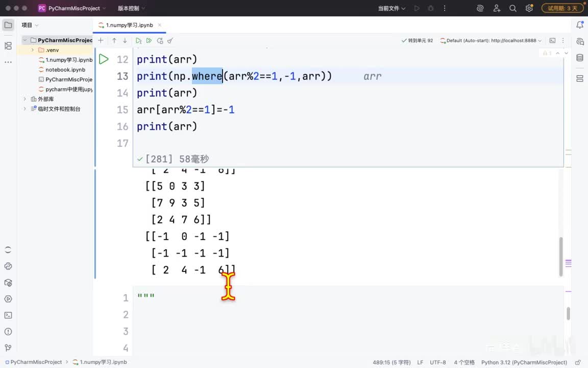Open Database tool window icon
This screenshot has width=588, height=368.
tap(580, 57)
